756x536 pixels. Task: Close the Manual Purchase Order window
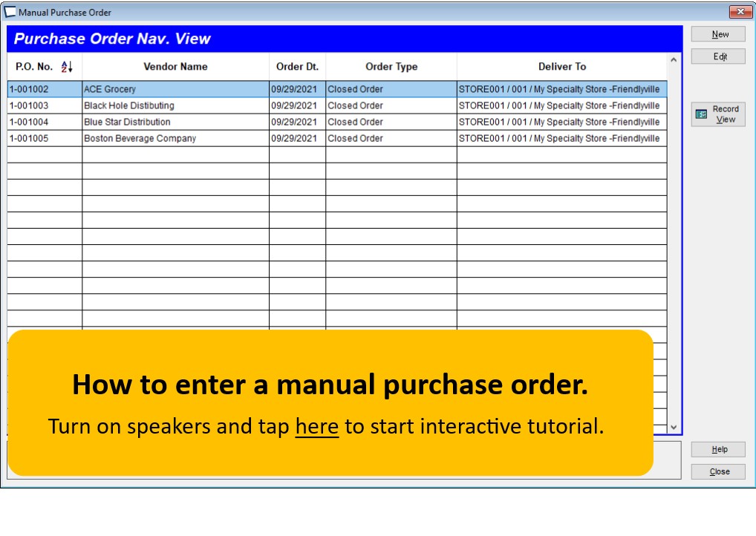740,12
